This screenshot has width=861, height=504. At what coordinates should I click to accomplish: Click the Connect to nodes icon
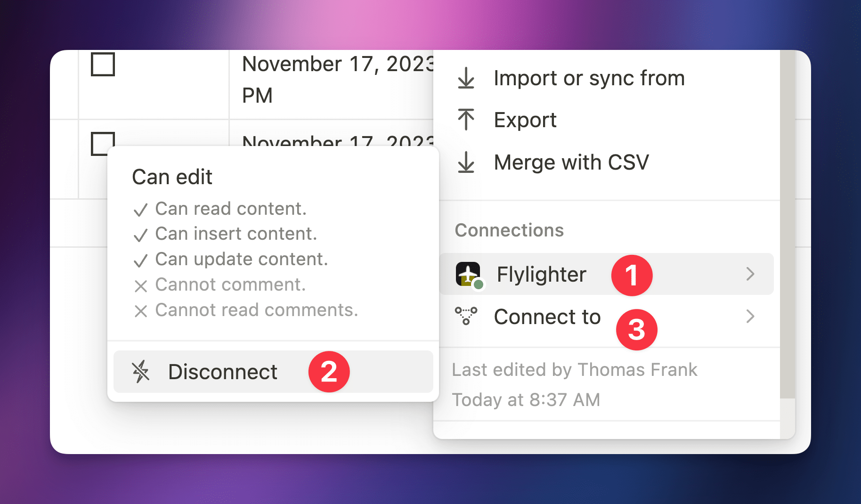tap(466, 316)
